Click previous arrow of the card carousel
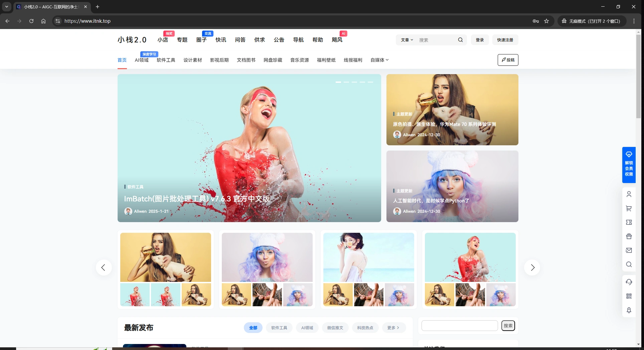This screenshot has width=644, height=350. point(104,268)
